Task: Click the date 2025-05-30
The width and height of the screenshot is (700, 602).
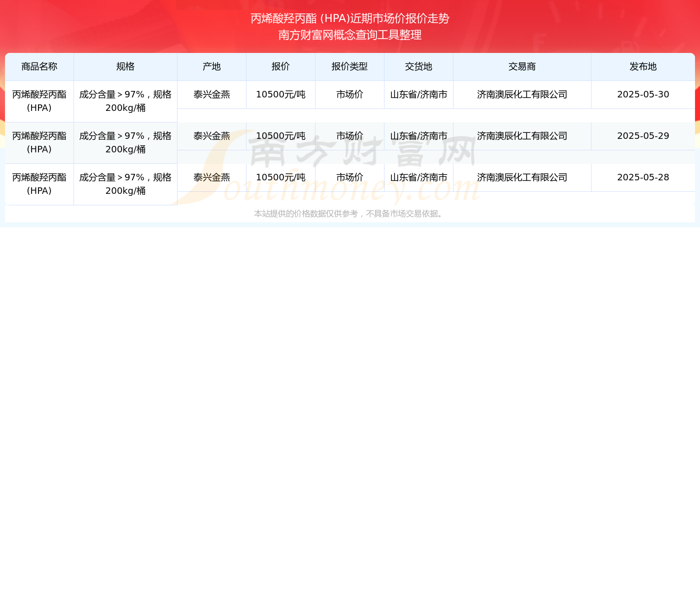Action: (x=643, y=95)
